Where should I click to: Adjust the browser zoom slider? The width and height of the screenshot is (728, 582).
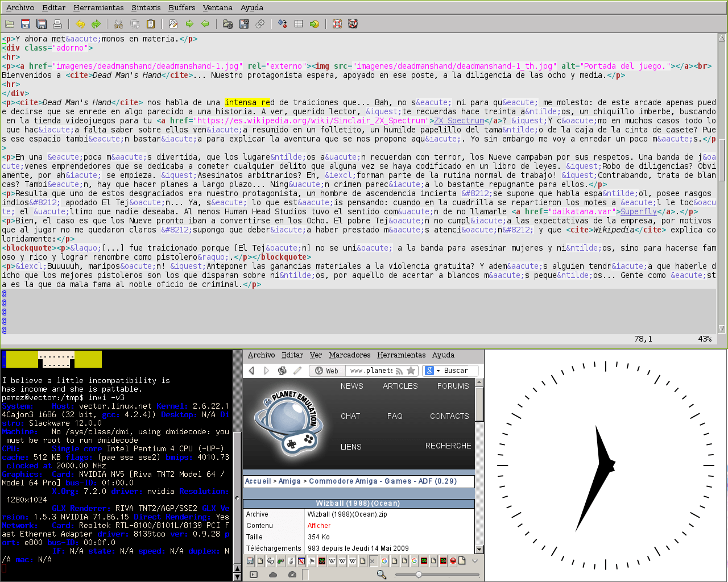pos(419,575)
